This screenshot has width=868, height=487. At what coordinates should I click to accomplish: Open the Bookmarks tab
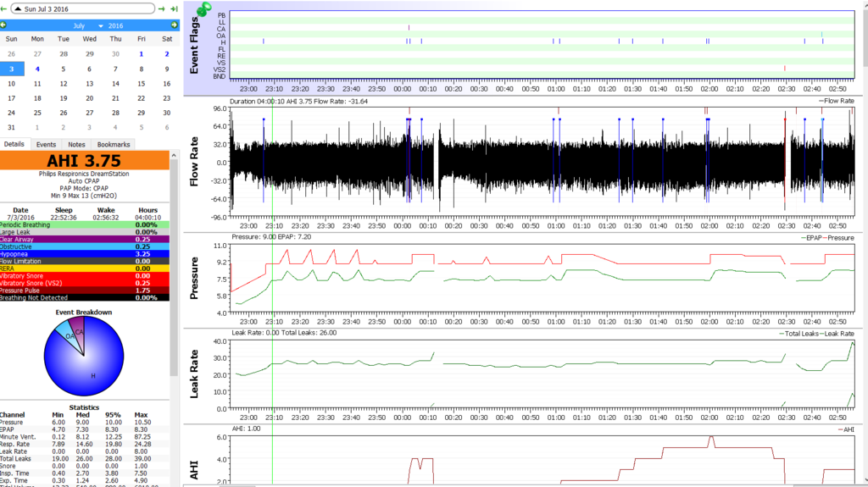(113, 145)
